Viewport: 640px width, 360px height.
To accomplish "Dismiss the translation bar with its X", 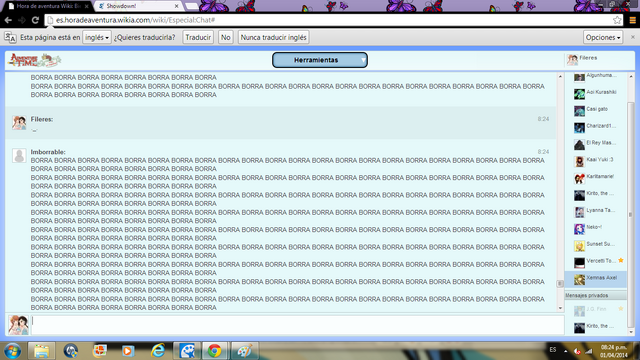I will [x=633, y=37].
